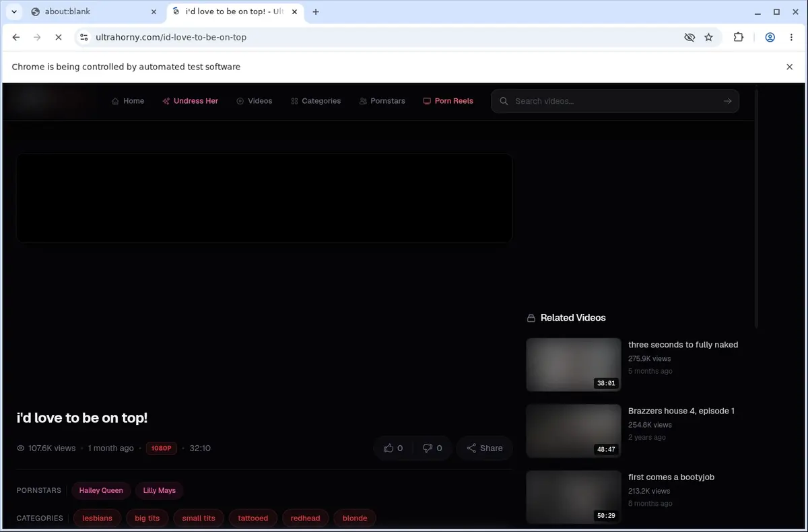Click the magnifier icon in search box
808x532 pixels.
504,101
